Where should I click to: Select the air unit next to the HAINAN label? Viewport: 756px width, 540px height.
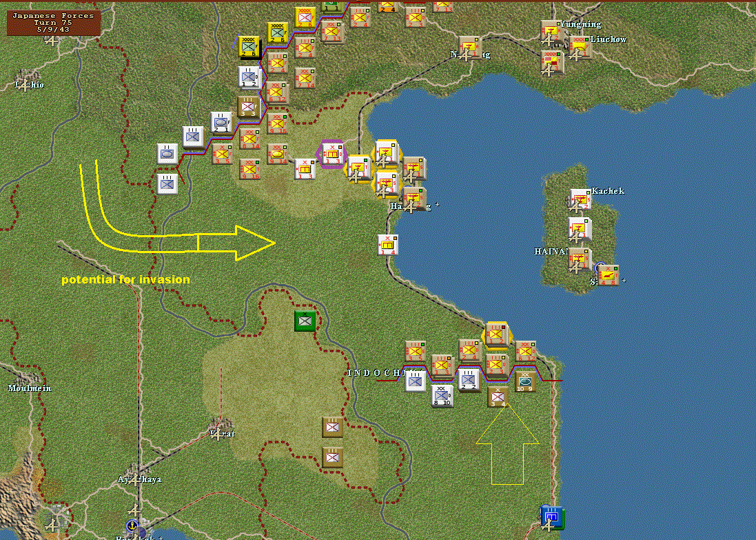[579, 259]
